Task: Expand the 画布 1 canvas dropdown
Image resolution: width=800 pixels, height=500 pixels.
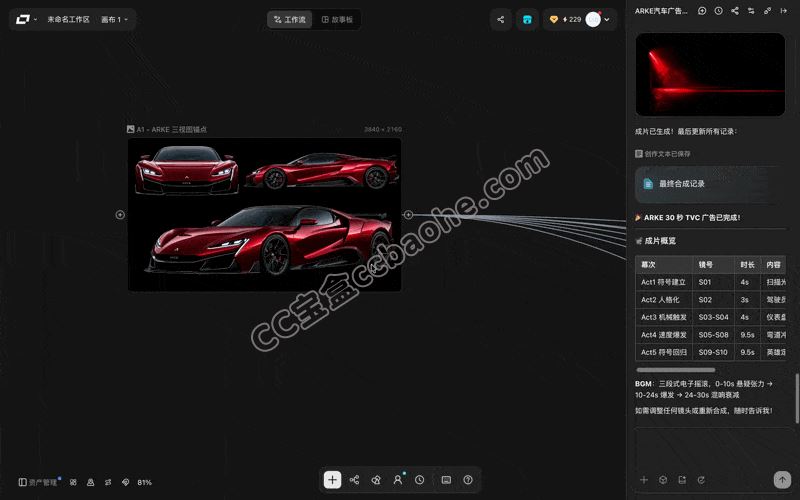Action: coord(114,19)
